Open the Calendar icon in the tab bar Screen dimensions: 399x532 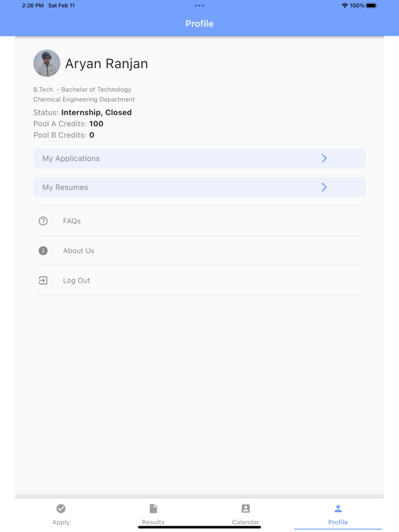pyautogui.click(x=246, y=508)
